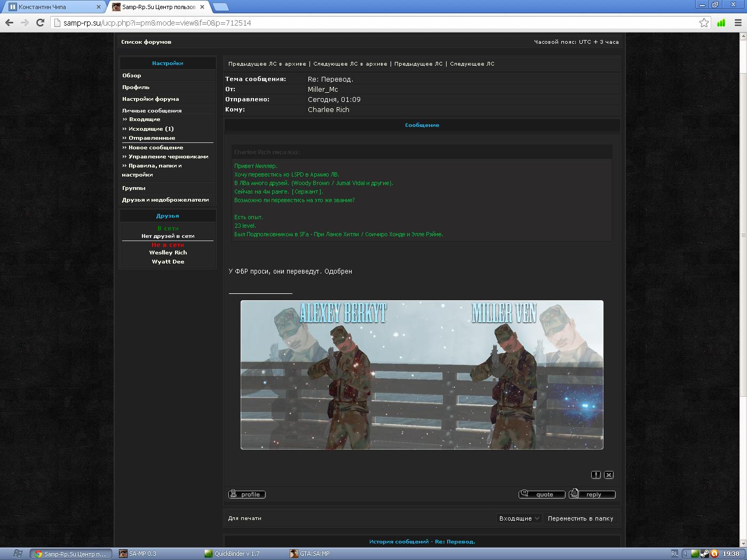The height and width of the screenshot is (560, 747).
Task: Click the taskbar clock 19:38
Action: [x=731, y=554]
